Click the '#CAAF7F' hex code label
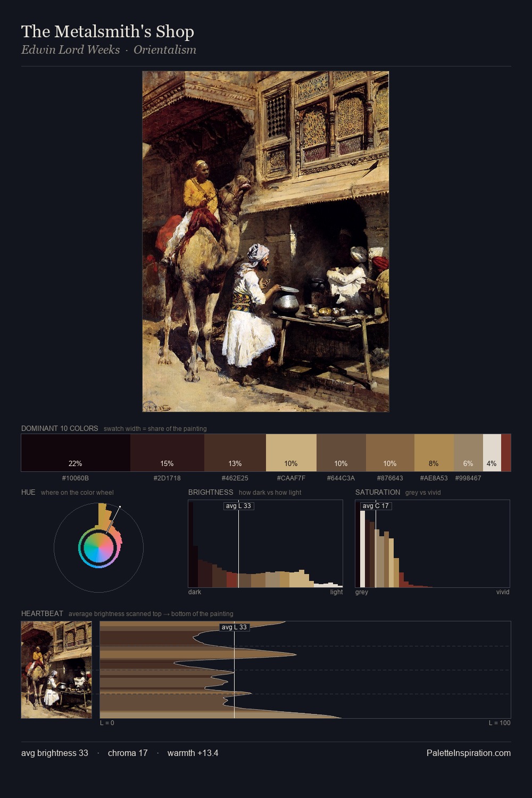 (291, 478)
